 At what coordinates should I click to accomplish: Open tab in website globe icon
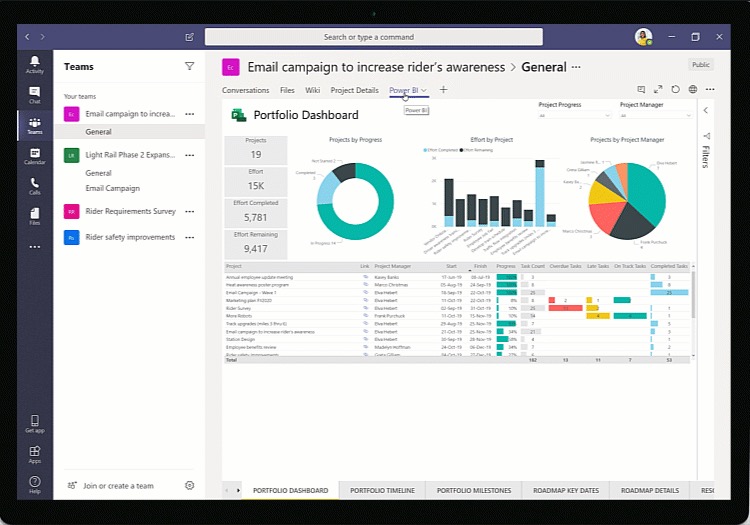point(693,89)
